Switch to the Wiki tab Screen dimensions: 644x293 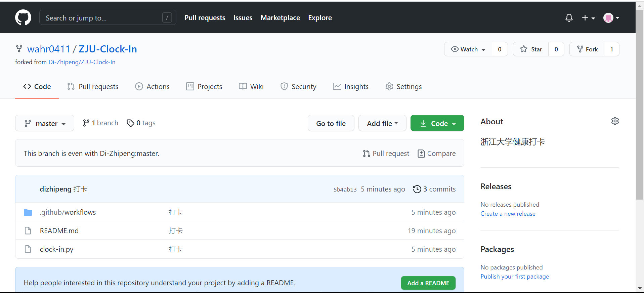[x=251, y=87]
